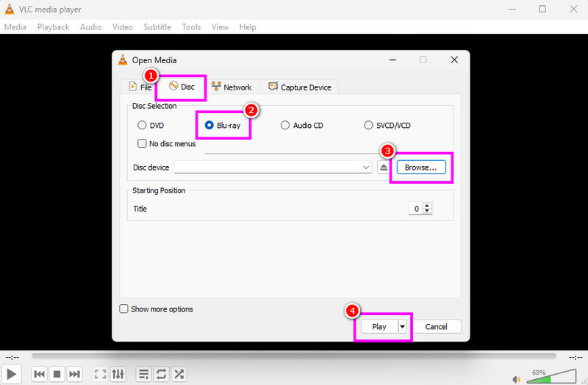
Task: Stop playback with the stop icon
Action: click(57, 374)
